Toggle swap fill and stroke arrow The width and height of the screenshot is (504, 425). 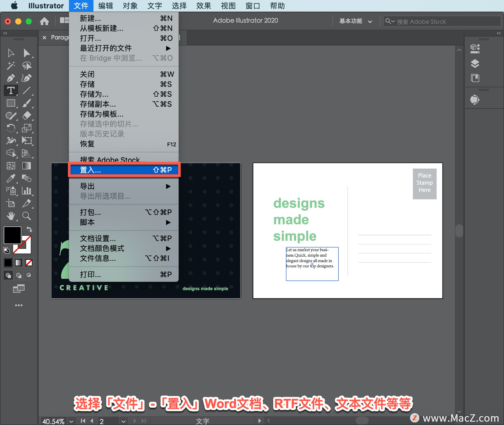coord(29,229)
